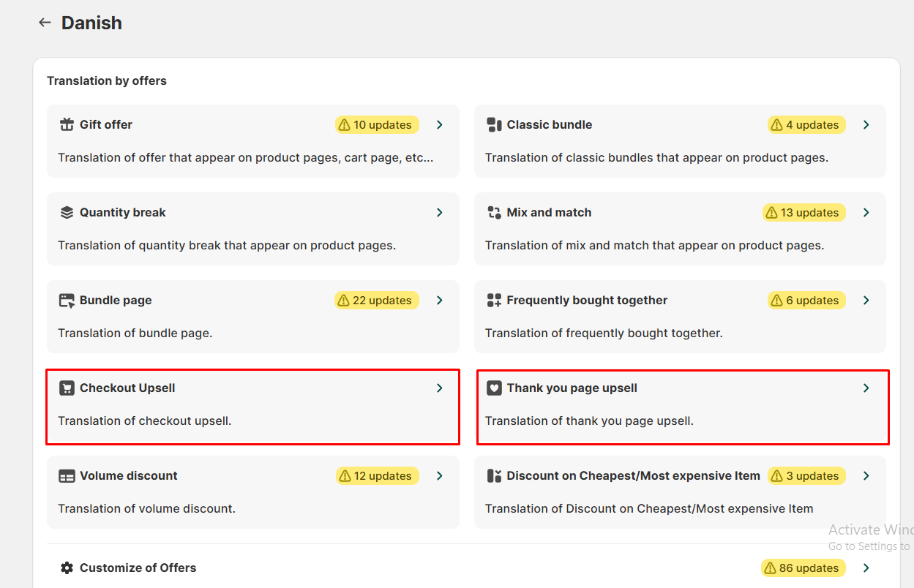Viewport: 914px width, 588px height.
Task: Click the back arrow beside Danish
Action: pos(45,22)
